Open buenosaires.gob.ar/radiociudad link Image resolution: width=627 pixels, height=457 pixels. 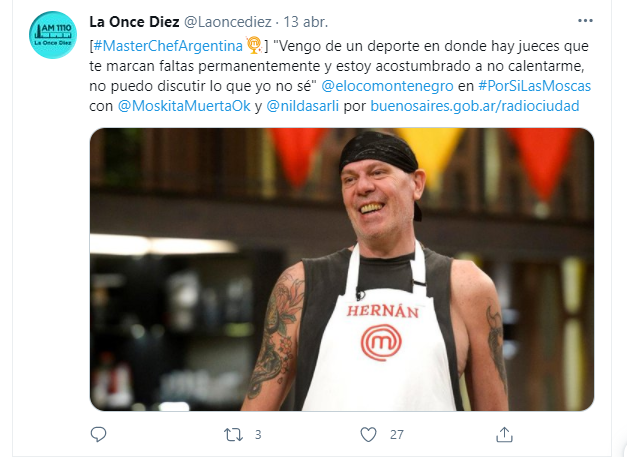(475, 106)
